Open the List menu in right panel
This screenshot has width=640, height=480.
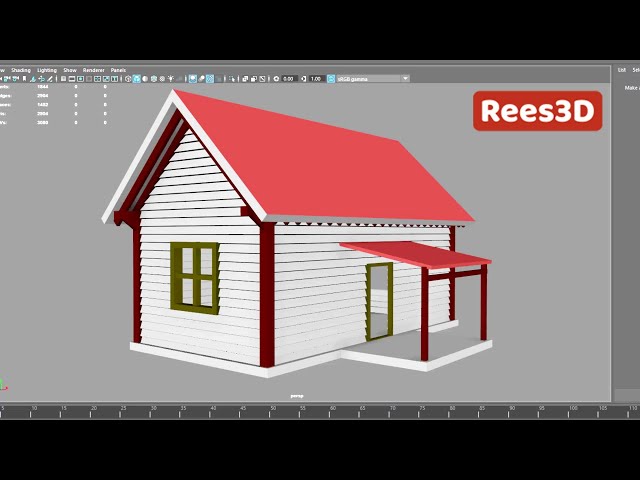click(622, 70)
